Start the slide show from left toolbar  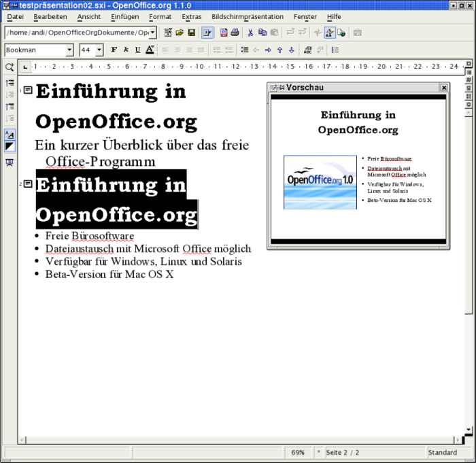coord(10,162)
